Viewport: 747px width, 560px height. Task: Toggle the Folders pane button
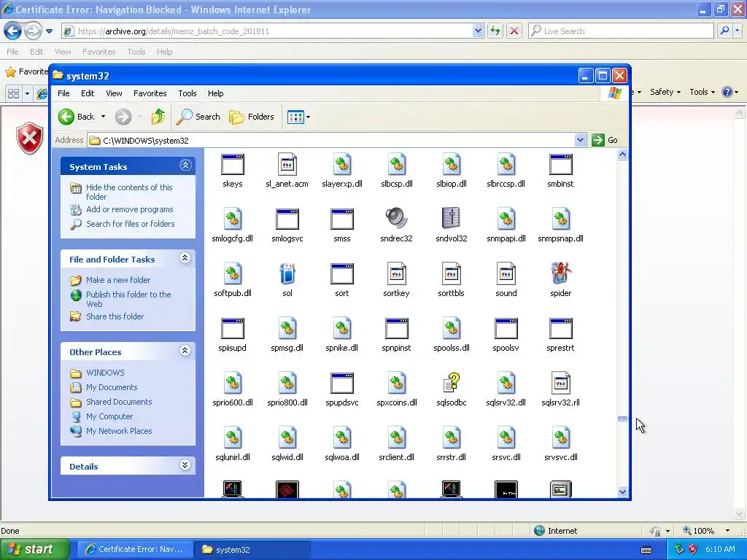tap(252, 117)
